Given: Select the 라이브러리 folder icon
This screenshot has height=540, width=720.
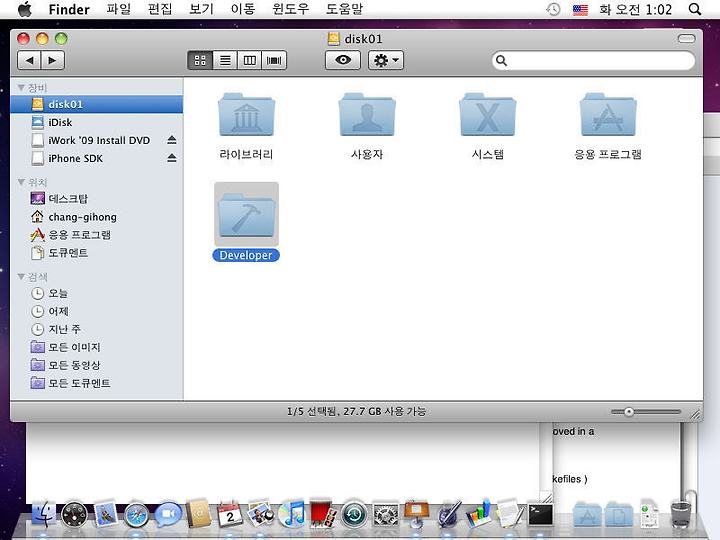Looking at the screenshot, I should point(247,115).
